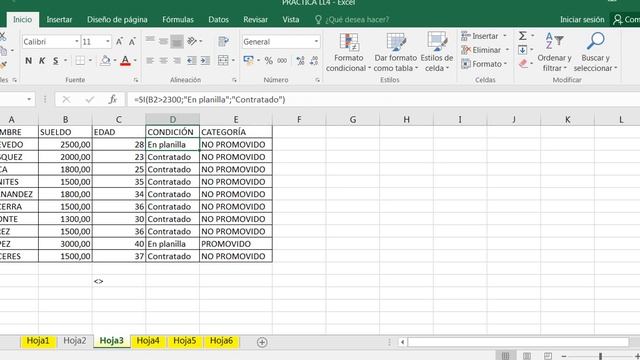Select Page Layout view icon
Viewport: 640px width, 360px height.
coord(527,356)
